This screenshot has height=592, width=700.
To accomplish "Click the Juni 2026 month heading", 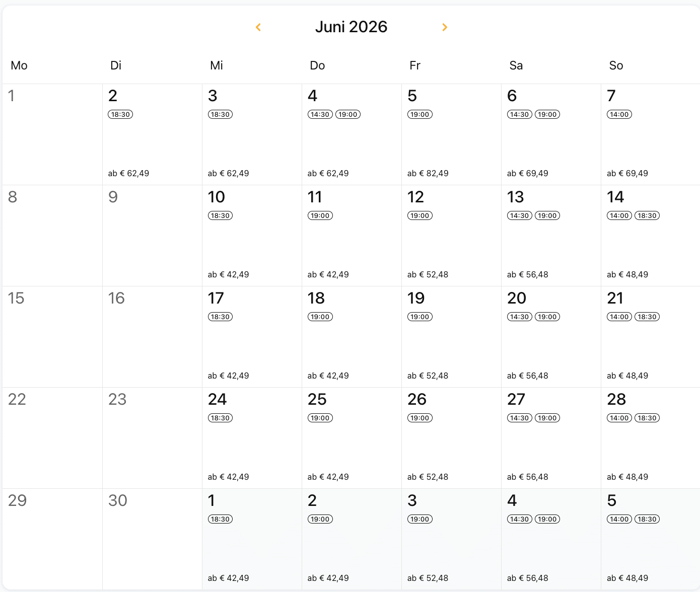I will click(x=351, y=27).
